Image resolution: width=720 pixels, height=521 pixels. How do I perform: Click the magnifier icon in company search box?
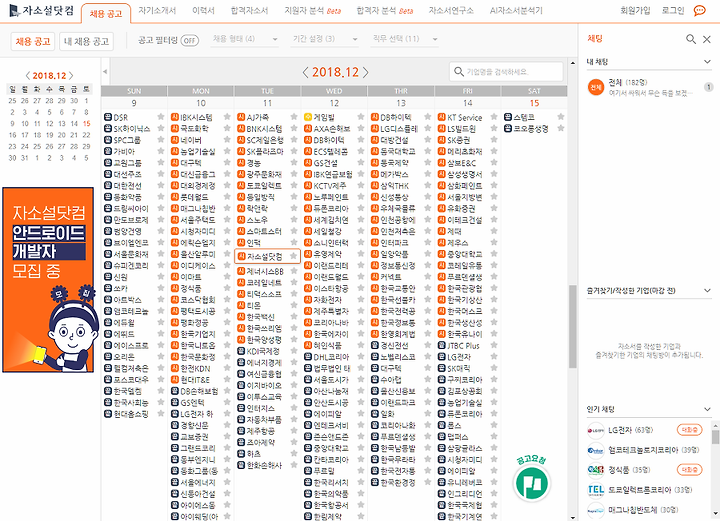point(458,72)
